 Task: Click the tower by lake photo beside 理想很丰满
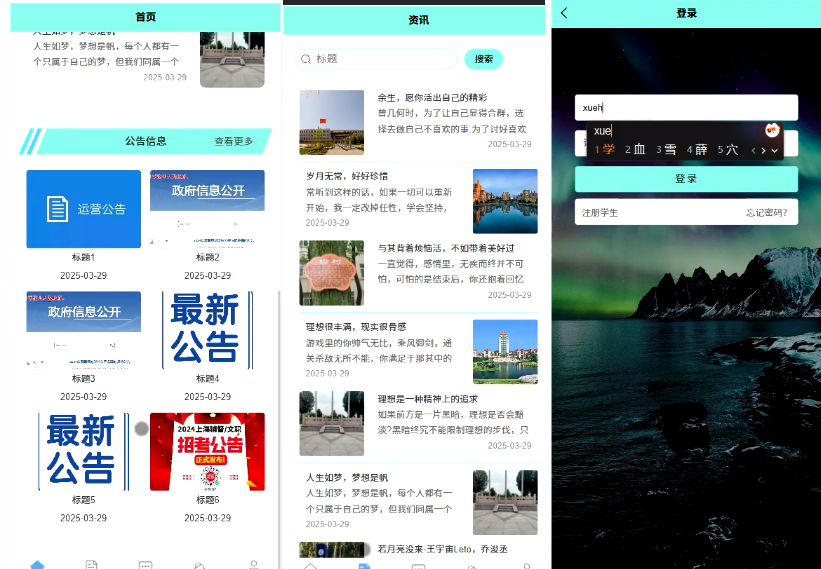505,352
